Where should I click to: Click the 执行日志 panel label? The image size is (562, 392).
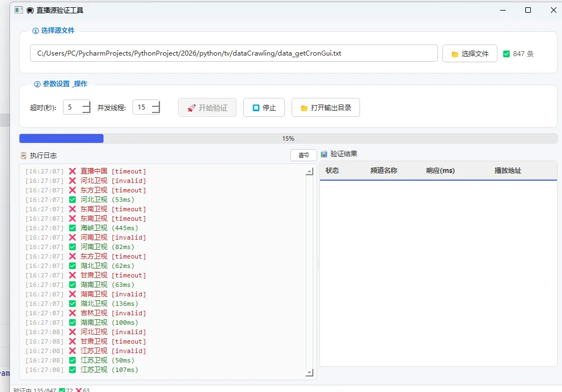pos(43,156)
